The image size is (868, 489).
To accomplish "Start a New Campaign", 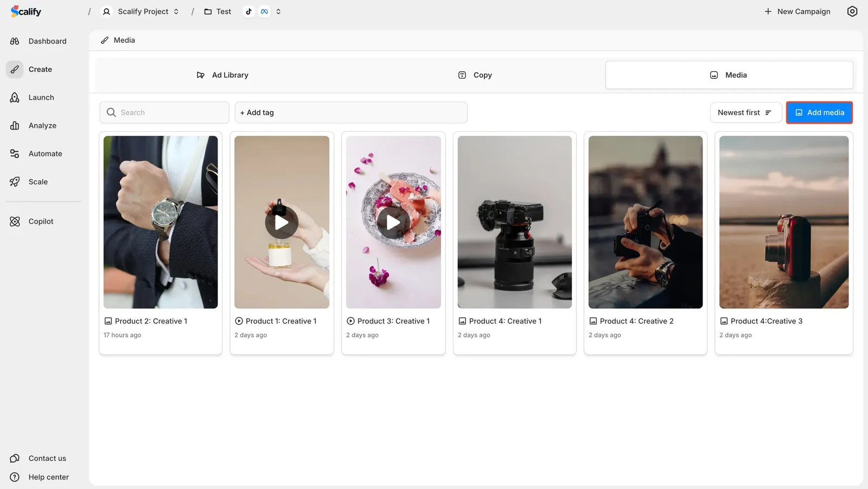I will coord(797,11).
